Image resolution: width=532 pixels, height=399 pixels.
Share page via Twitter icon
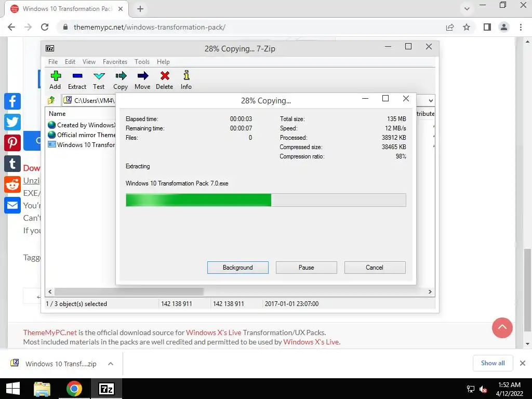pos(12,122)
